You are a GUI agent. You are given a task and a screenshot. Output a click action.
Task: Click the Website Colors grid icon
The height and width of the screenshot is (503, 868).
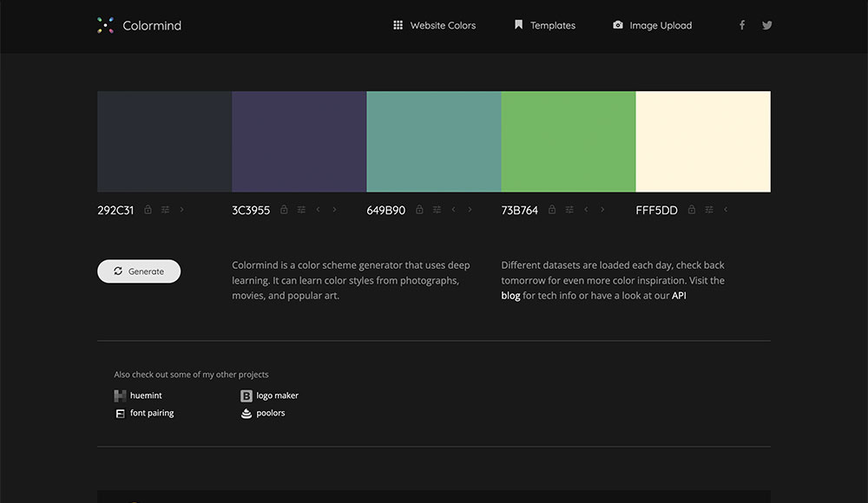397,25
